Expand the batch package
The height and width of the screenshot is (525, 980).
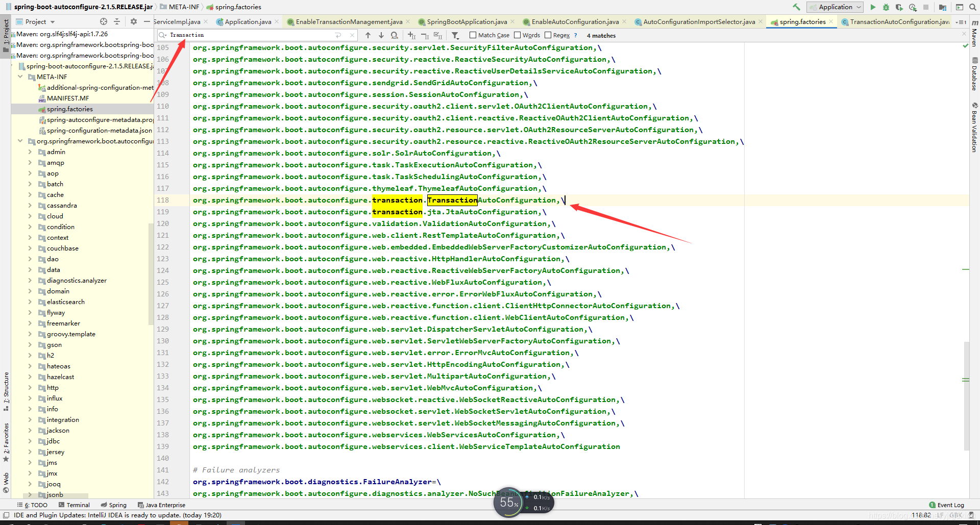point(30,184)
